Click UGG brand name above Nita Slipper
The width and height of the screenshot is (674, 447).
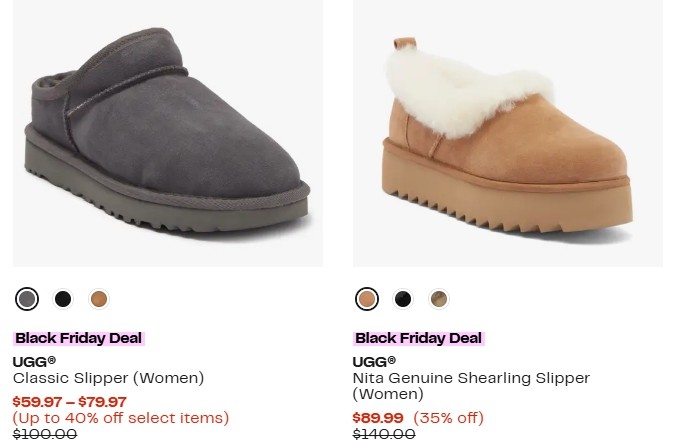[x=374, y=361]
